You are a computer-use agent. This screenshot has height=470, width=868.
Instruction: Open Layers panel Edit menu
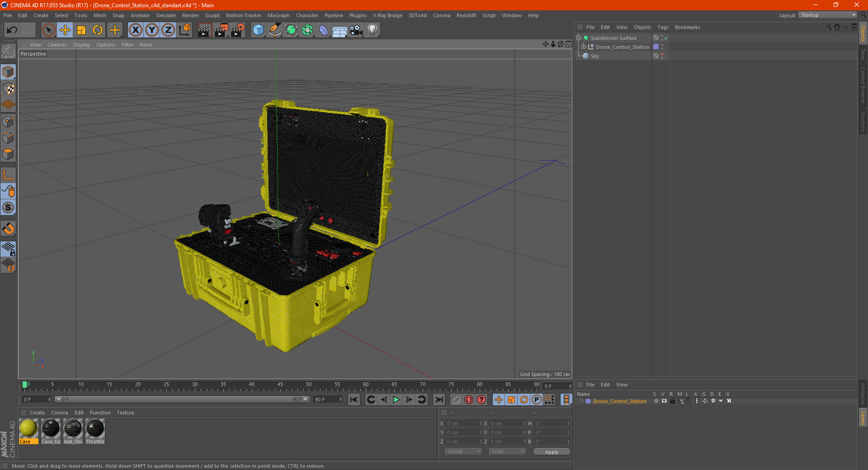pos(605,385)
